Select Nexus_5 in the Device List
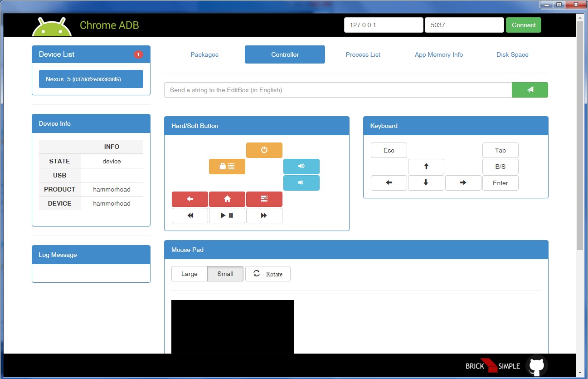This screenshot has width=588, height=379. [x=91, y=79]
